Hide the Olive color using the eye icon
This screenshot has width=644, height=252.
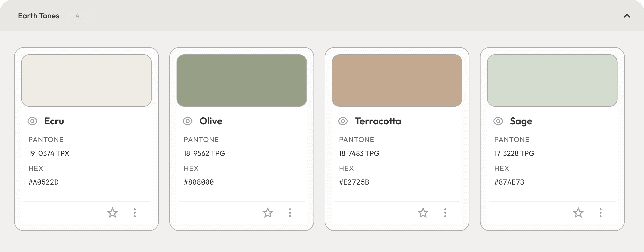pos(187,121)
